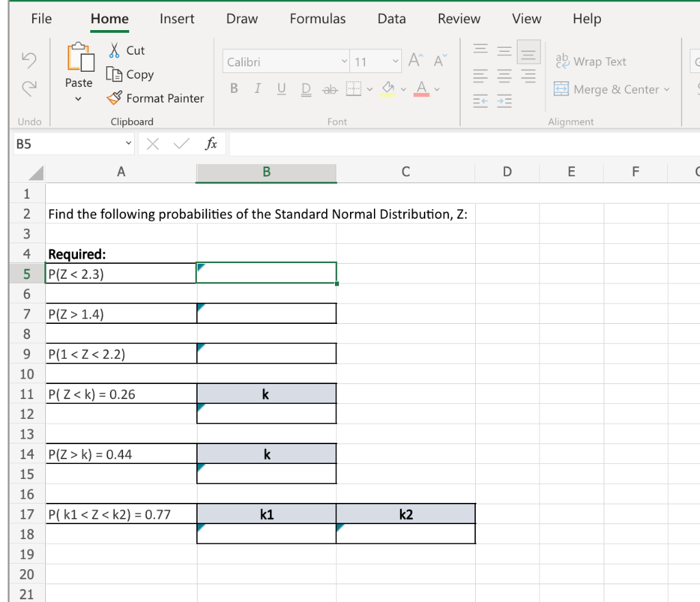Apply yellow fill color bucket
This screenshot has width=700, height=602.
click(388, 88)
